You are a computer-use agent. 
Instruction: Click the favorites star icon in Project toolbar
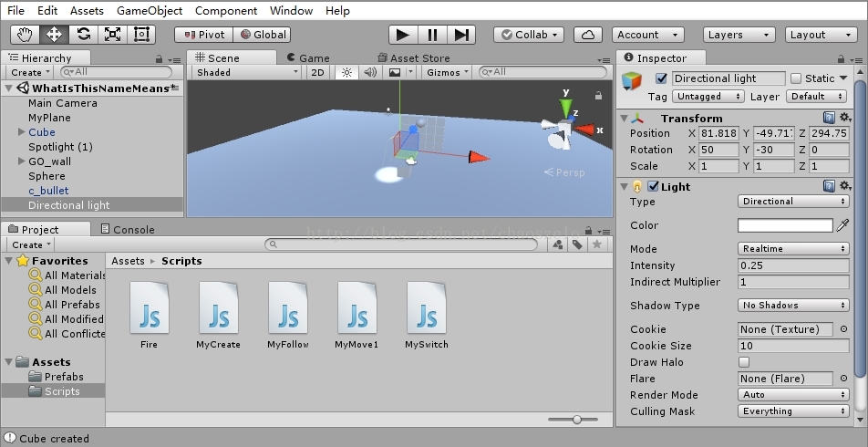click(x=596, y=244)
